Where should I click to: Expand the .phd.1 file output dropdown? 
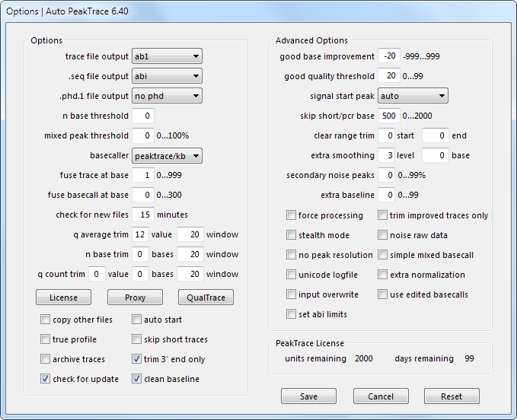point(167,96)
